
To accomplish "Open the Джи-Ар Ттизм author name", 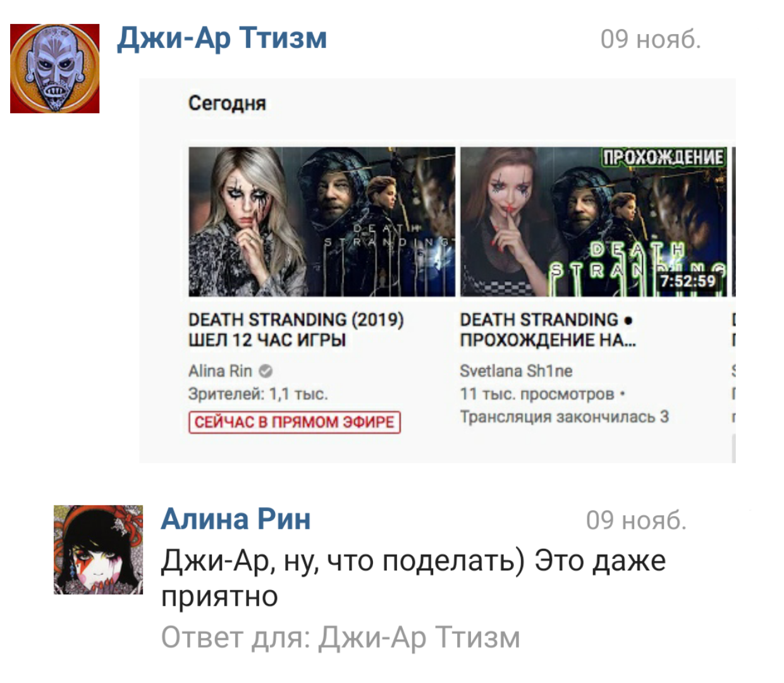I will (223, 38).
